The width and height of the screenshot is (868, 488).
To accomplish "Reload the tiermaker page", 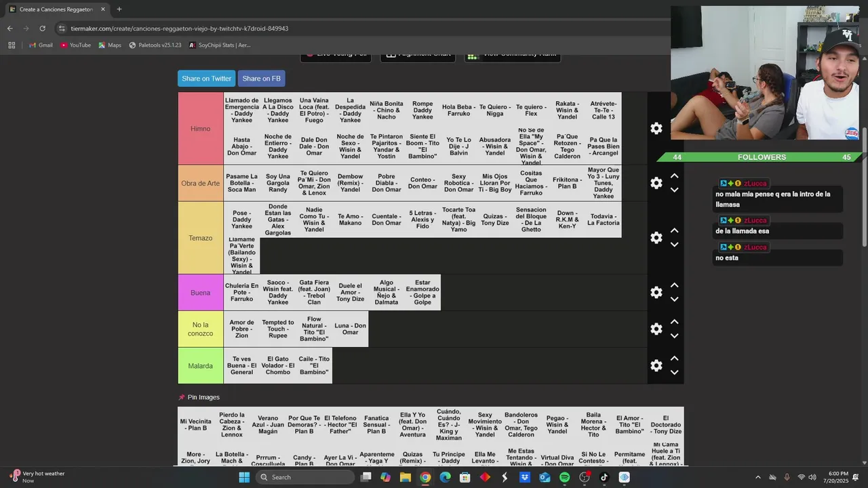I will 42,28.
